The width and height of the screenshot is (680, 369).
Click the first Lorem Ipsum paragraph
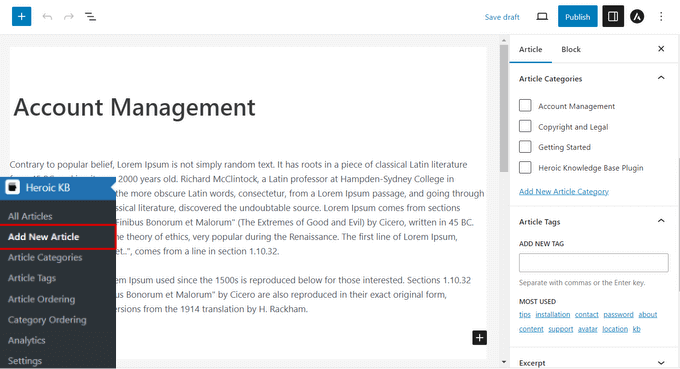247,208
